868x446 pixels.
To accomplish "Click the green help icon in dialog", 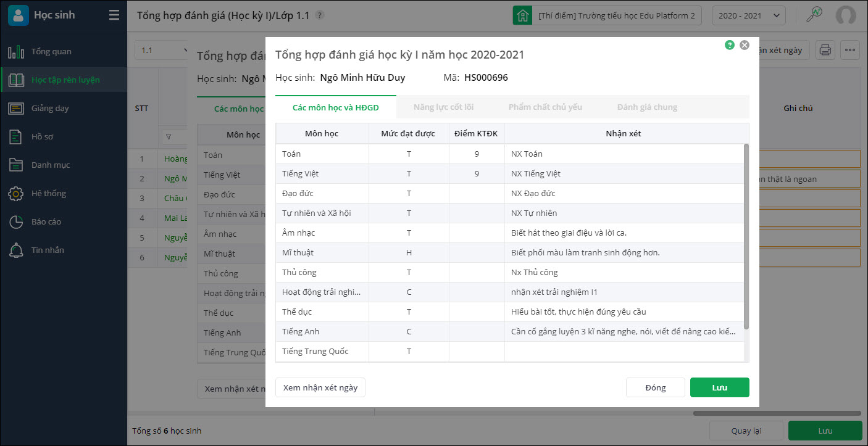I will pos(730,45).
